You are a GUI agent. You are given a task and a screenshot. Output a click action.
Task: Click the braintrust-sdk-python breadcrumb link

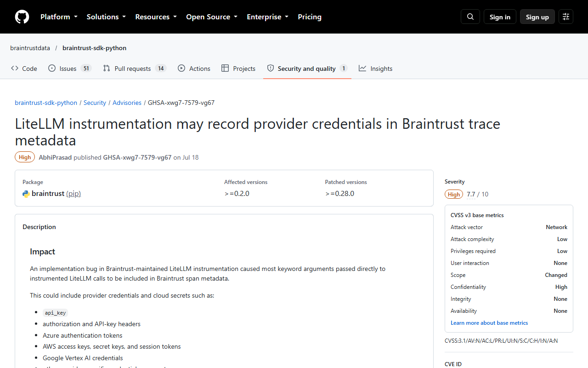click(x=46, y=103)
